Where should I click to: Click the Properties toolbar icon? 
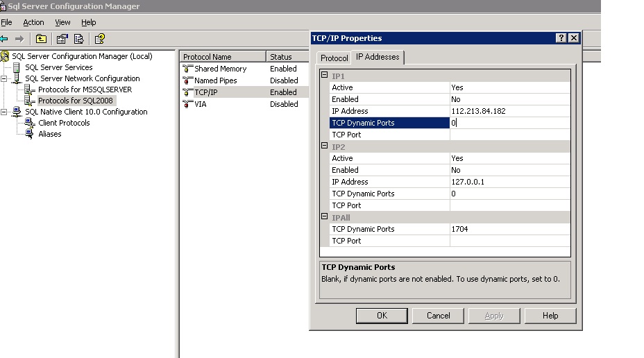[62, 39]
